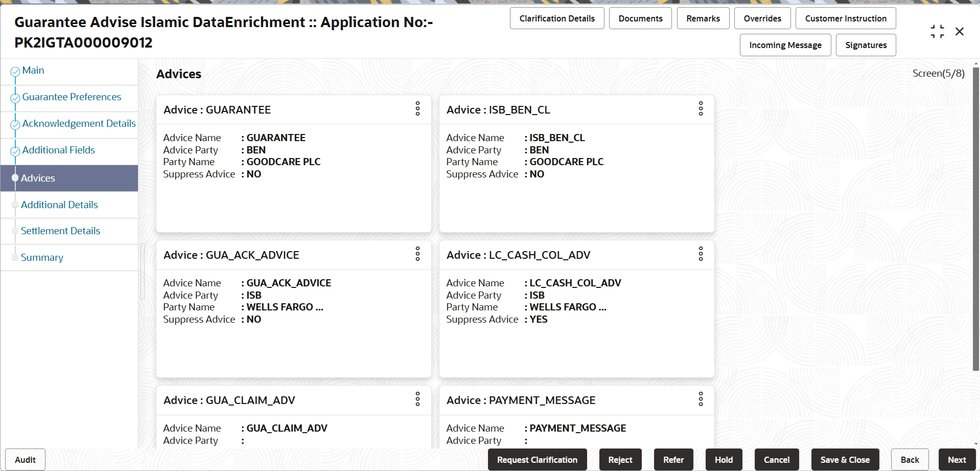Collapse the window with the minimize arrows icon
The image size is (980, 471).
(937, 32)
